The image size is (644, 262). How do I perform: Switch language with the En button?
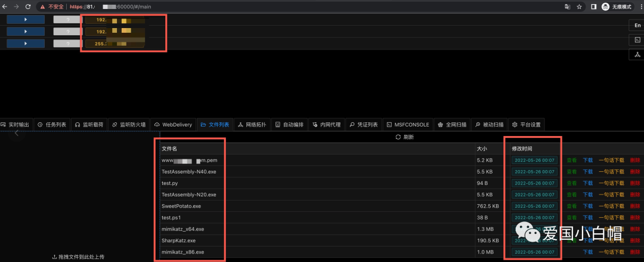(x=637, y=26)
